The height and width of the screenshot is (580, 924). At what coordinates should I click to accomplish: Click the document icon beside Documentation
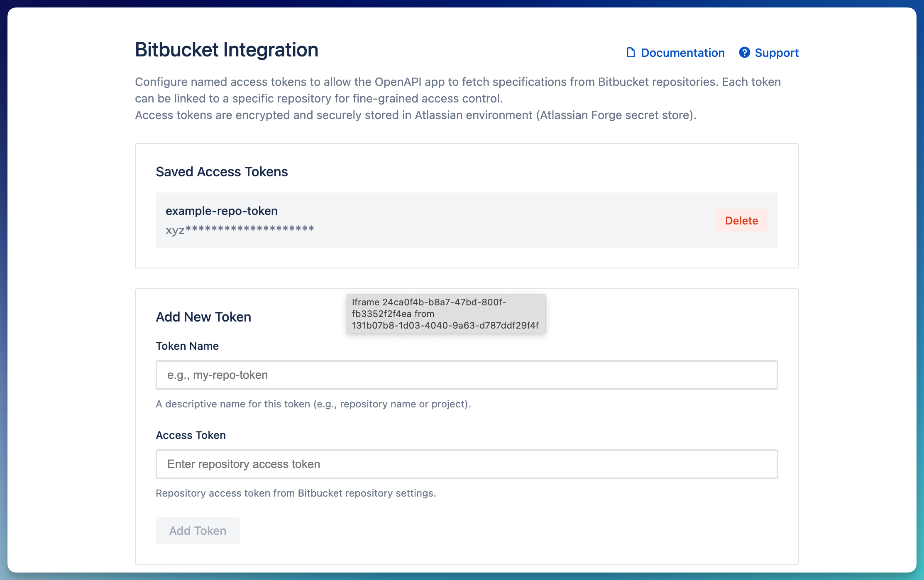tap(631, 53)
